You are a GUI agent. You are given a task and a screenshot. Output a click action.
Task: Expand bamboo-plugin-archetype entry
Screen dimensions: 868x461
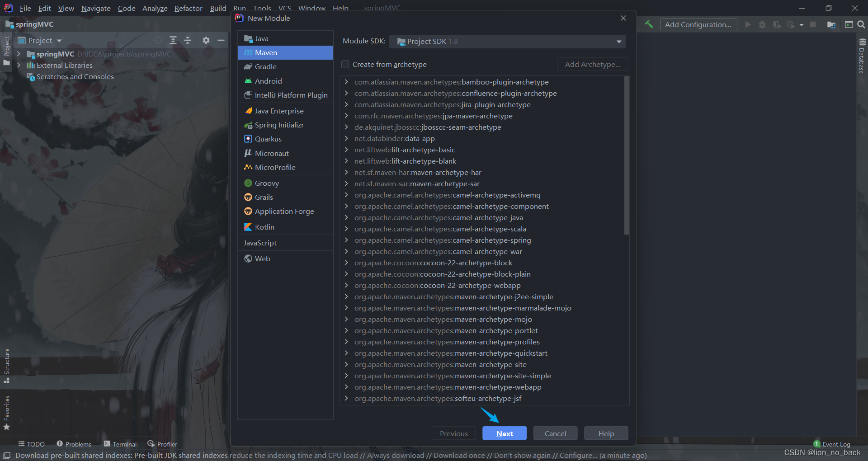click(x=346, y=82)
